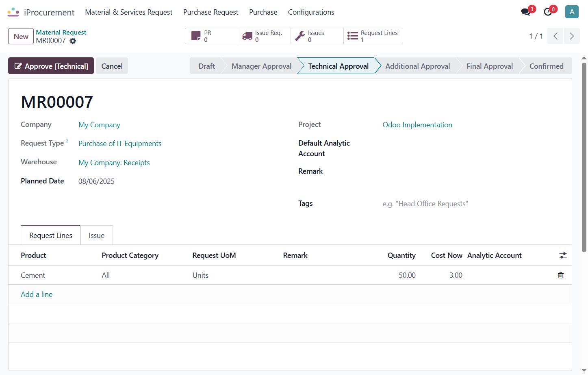Select the Draft status stage

click(206, 66)
